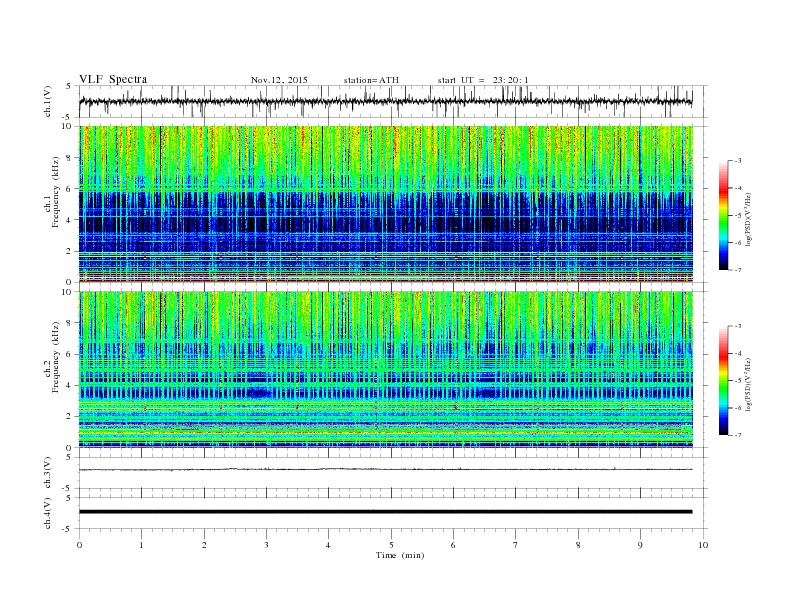This screenshot has height=612, width=792.
Task: Click the ch.2 spectrogram color scale bar
Action: [724, 380]
